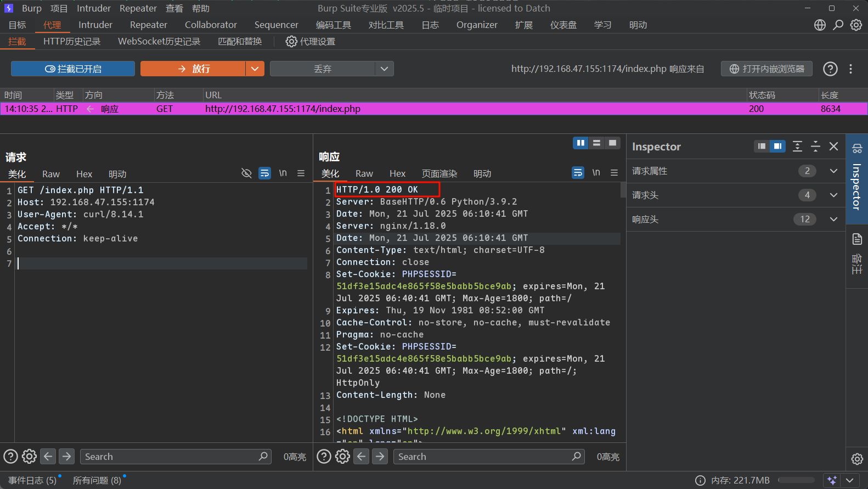Click the globe icon in top bar

820,25
